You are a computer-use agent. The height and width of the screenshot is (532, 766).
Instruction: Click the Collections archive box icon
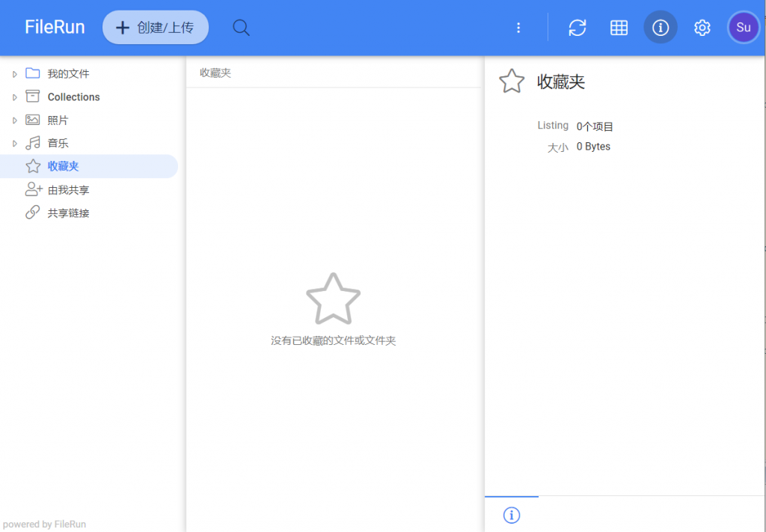click(33, 97)
